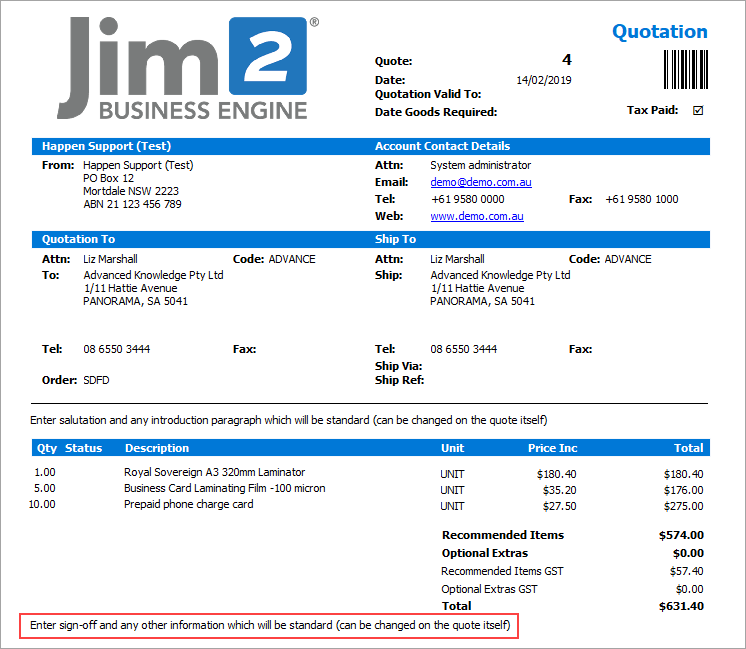The width and height of the screenshot is (746, 649).
Task: Select the Prepaid phone charge card line
Action: coord(188,504)
